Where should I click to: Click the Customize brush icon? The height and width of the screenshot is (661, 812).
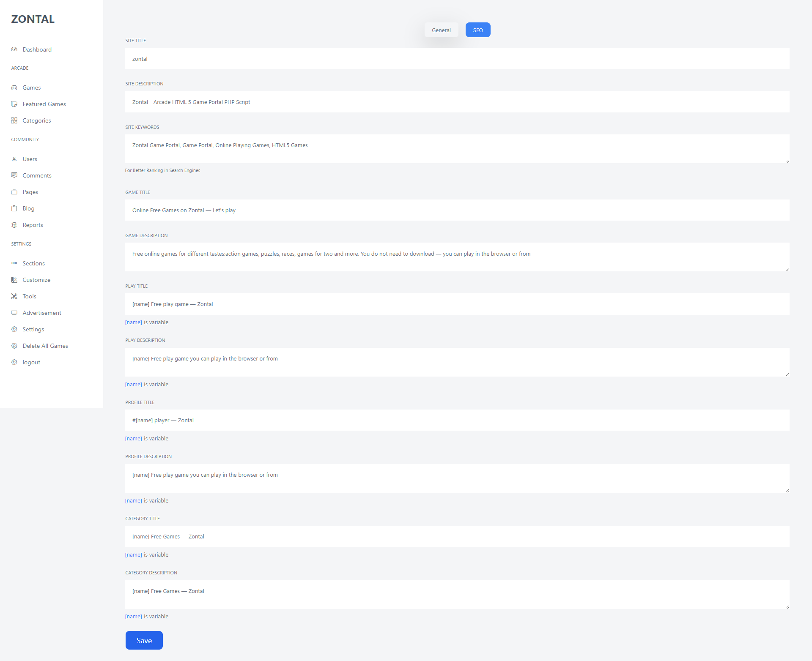(x=14, y=280)
